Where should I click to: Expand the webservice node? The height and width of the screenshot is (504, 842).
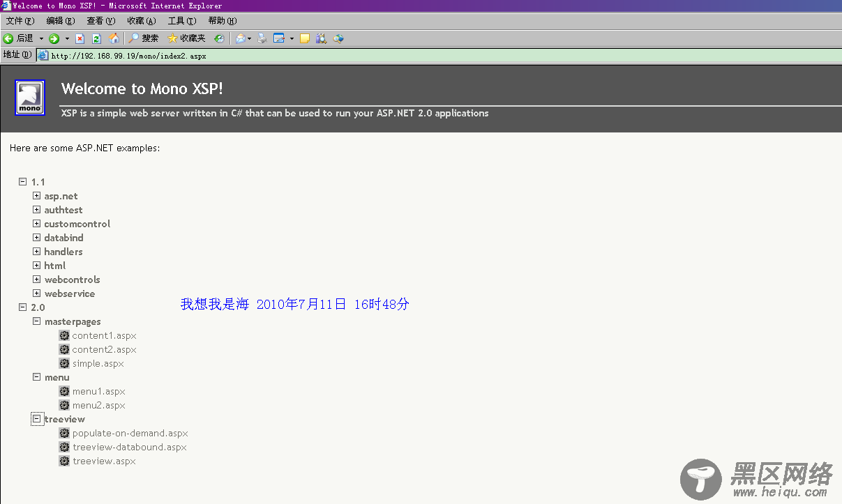tap(36, 293)
